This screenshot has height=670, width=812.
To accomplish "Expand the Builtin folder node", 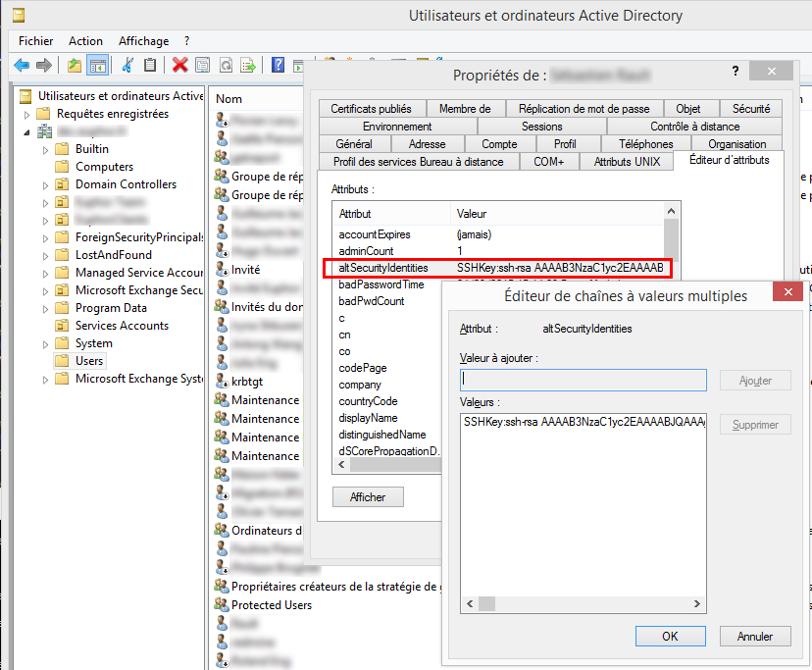I will point(46,149).
